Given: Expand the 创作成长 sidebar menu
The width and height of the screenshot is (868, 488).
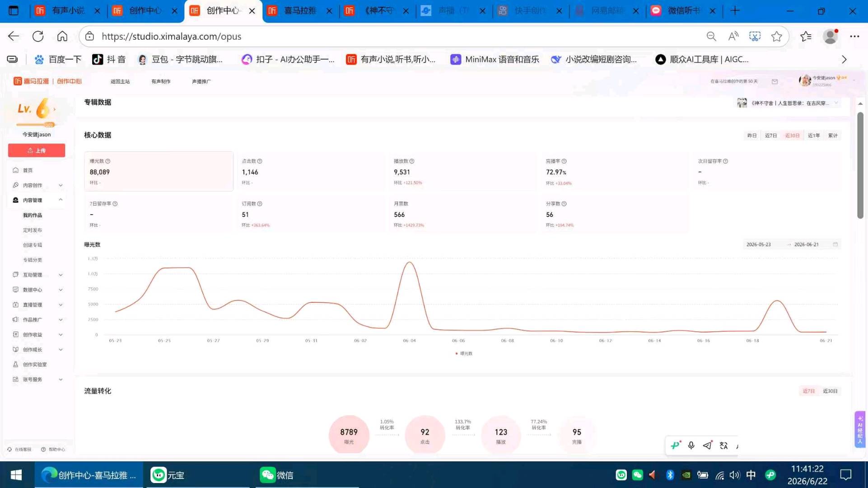Looking at the screenshot, I should click(61, 349).
